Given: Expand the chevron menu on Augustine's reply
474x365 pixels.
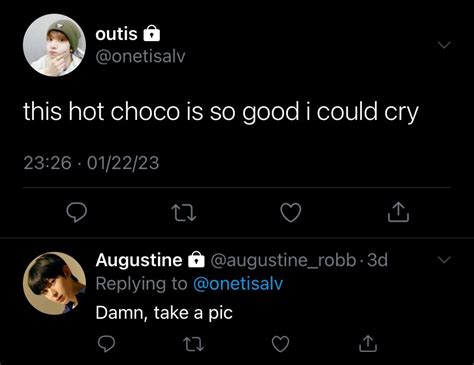Looking at the screenshot, I should point(444,259).
